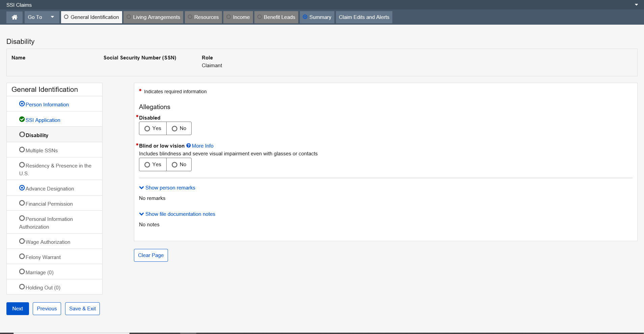
Task: Click the Advance Designation status circle icon
Action: [22, 188]
